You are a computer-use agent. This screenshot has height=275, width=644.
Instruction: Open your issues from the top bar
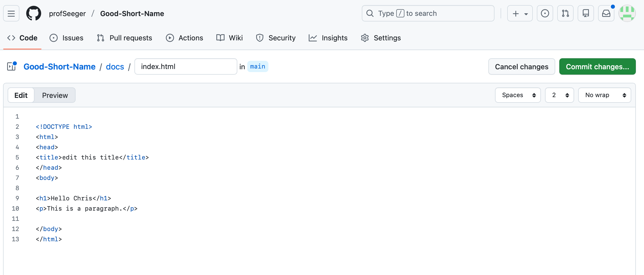(x=545, y=13)
